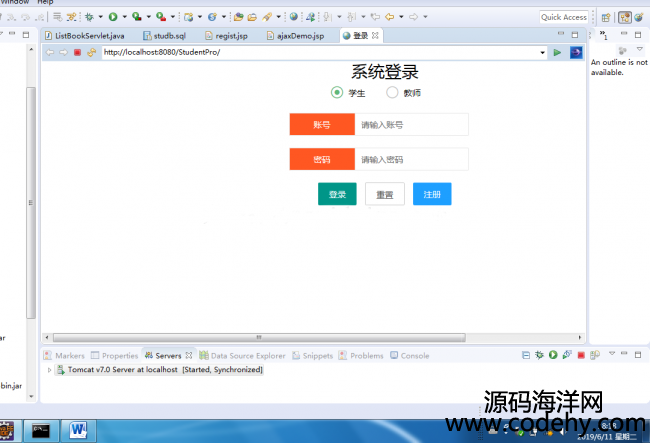Select the Java EE perspective icon

click(625, 17)
